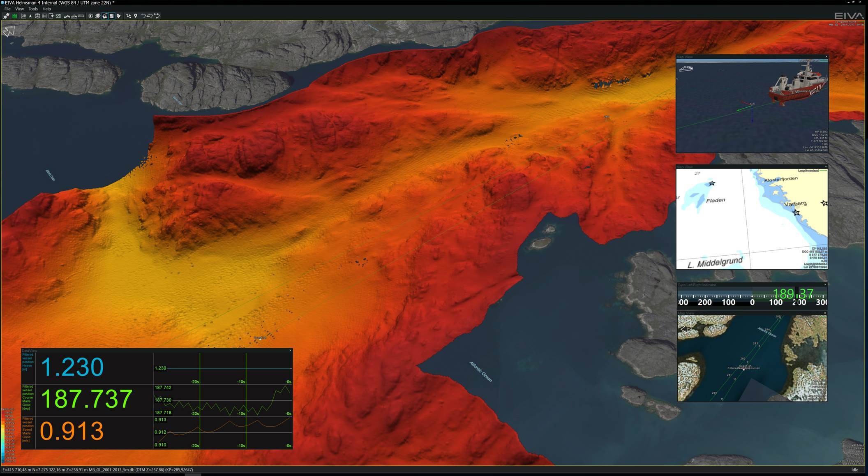This screenshot has height=476, width=868.
Task: Click the runline reverse arrow icon
Action: (x=150, y=16)
